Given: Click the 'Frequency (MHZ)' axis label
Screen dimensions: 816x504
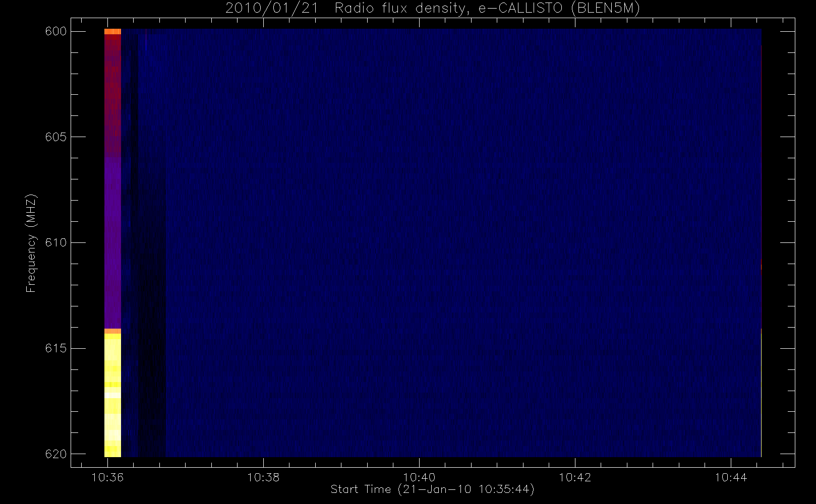Looking at the screenshot, I should (32, 243).
